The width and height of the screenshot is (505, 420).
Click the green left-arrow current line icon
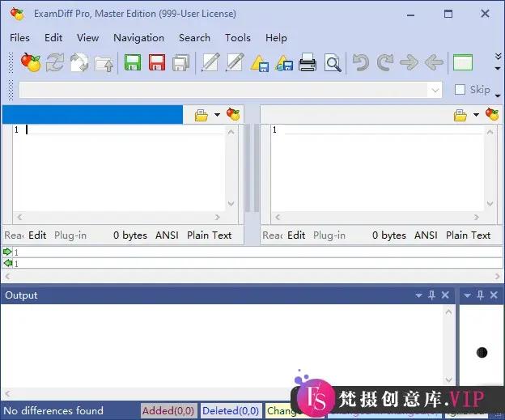7,263
